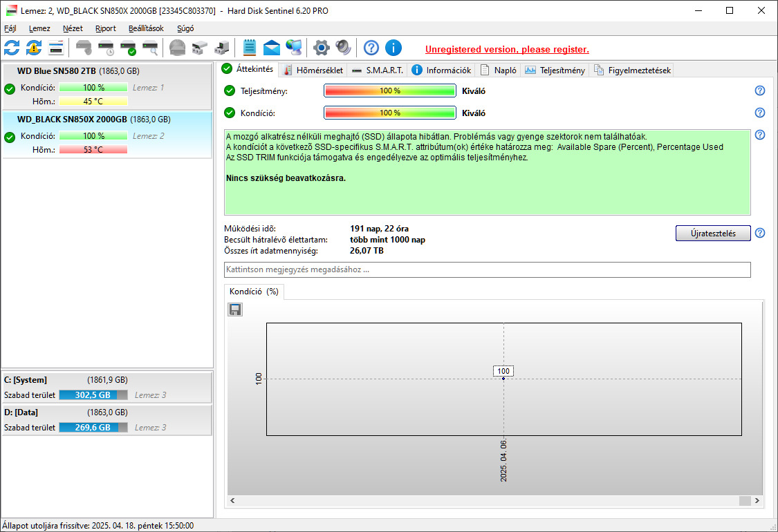Click the graph scrollbar left arrow
The width and height of the screenshot is (778, 532).
click(232, 501)
